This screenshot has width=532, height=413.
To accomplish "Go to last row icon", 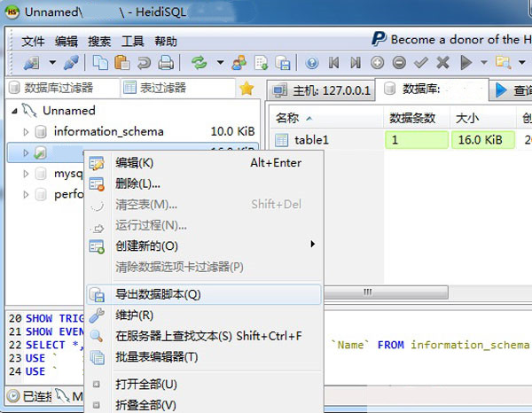I will (x=356, y=63).
